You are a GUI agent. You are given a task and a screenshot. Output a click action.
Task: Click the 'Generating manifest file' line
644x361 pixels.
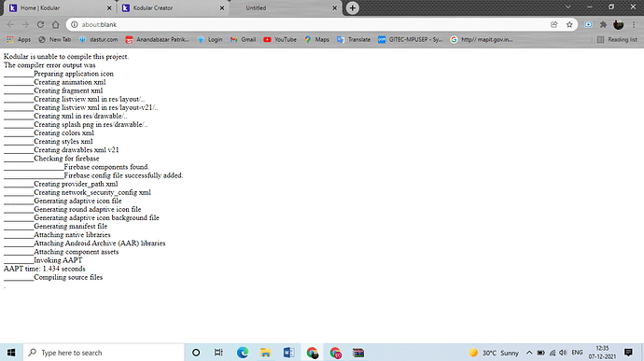click(x=71, y=227)
